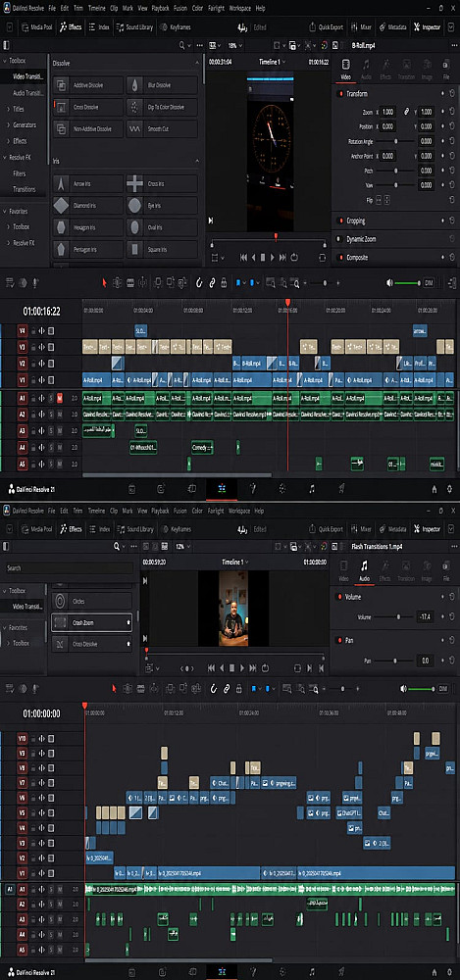
Task: Open Filters under Resolve FX
Action: 19,173
